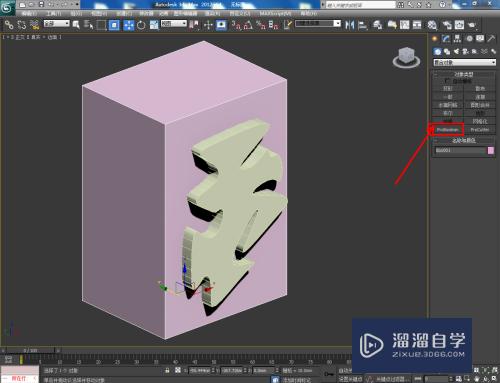
Task: Open the Rendered Frame Window
Action: click(459, 25)
